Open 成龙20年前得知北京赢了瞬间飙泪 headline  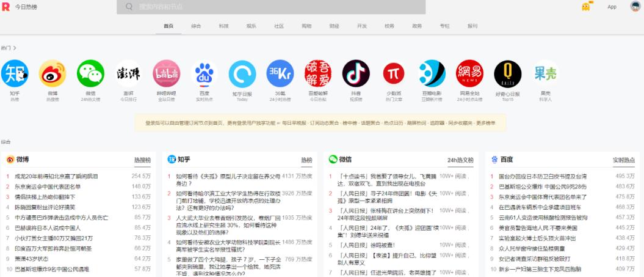coord(56,176)
